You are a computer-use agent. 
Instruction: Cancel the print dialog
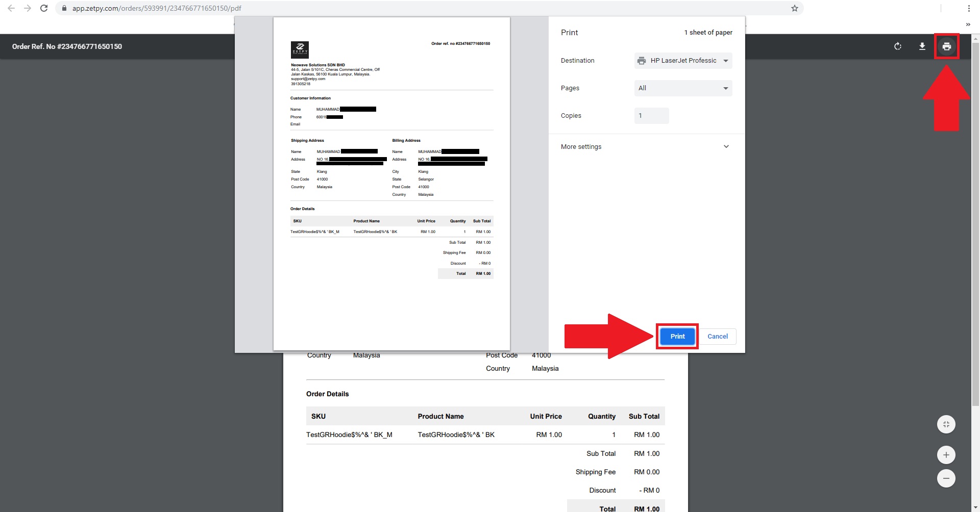point(718,337)
